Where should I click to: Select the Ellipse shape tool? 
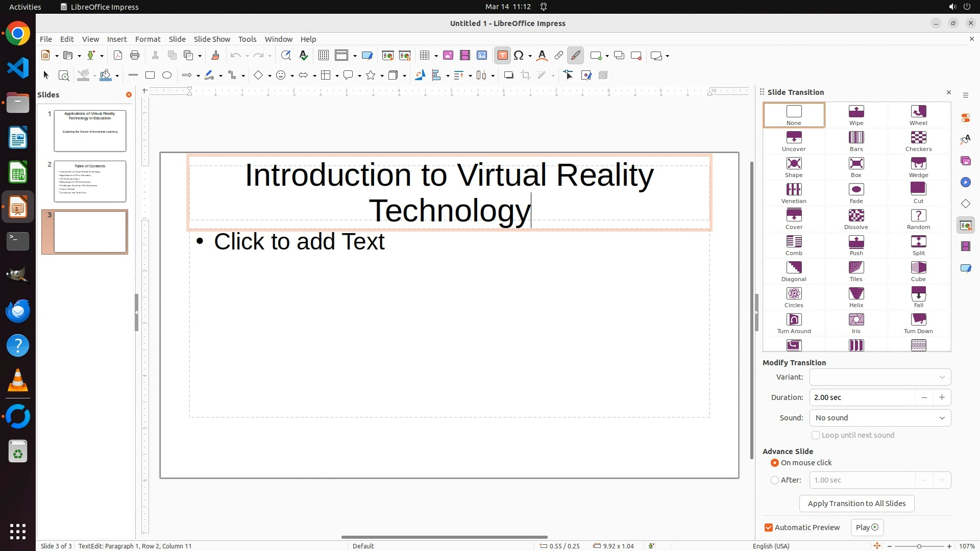point(167,76)
